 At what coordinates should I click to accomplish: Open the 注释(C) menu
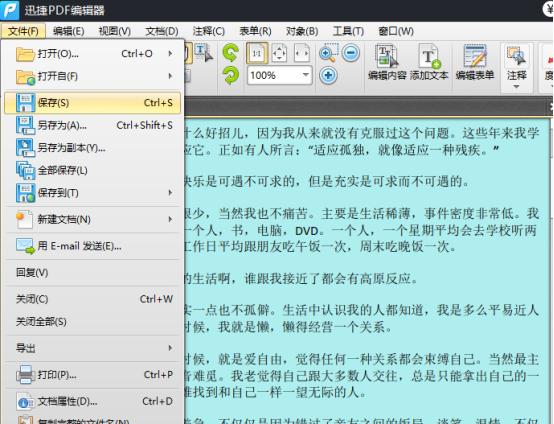[x=208, y=31]
